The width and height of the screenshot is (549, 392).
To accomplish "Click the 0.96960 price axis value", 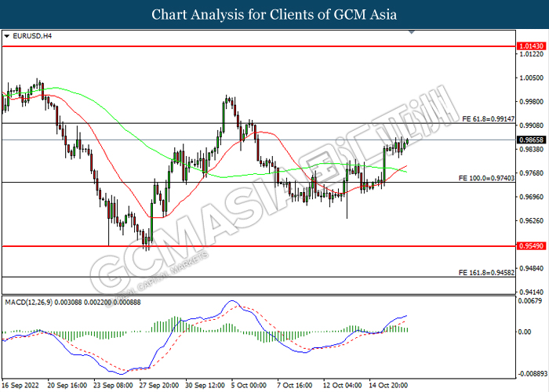I will pos(532,197).
